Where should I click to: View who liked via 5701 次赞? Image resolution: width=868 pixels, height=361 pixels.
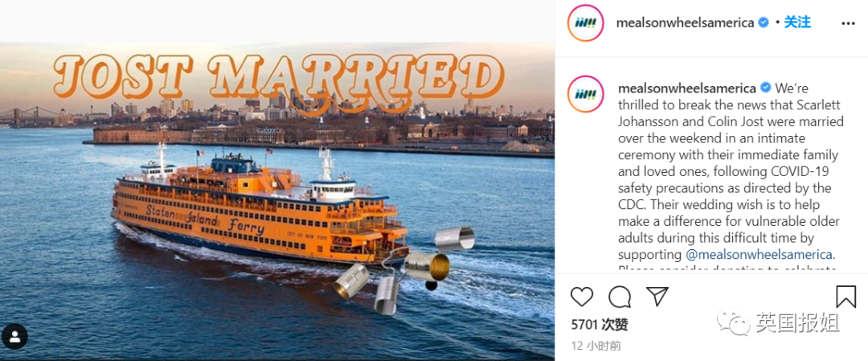pos(600,324)
